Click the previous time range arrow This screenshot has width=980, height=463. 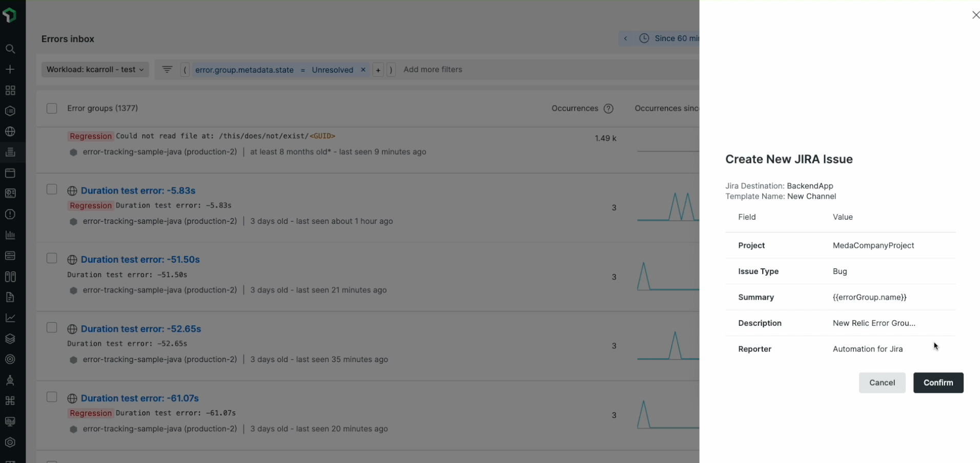pyautogui.click(x=625, y=38)
